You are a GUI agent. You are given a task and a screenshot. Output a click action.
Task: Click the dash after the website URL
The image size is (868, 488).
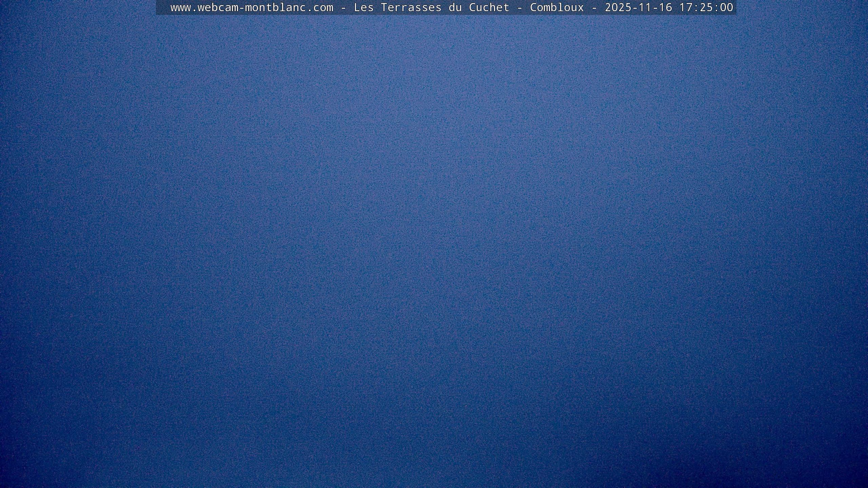[343, 7]
